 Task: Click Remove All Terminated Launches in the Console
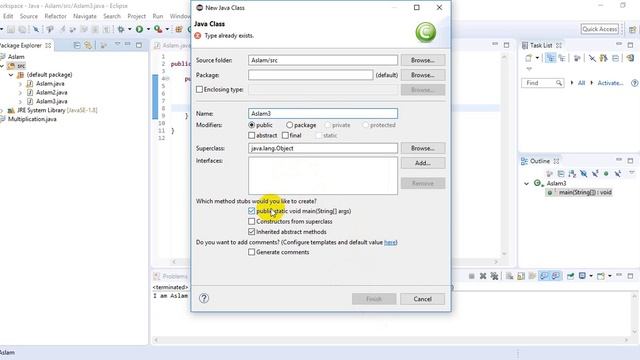pos(494,276)
